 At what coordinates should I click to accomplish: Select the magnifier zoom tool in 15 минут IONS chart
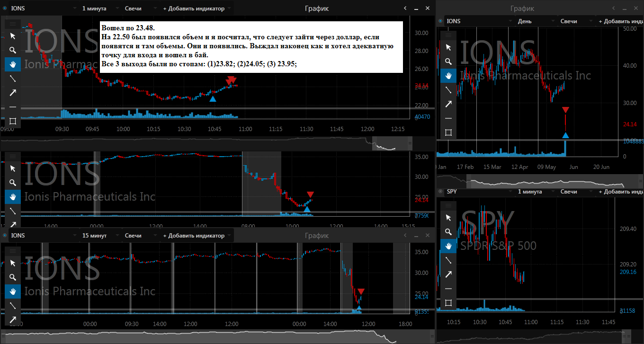(x=13, y=277)
